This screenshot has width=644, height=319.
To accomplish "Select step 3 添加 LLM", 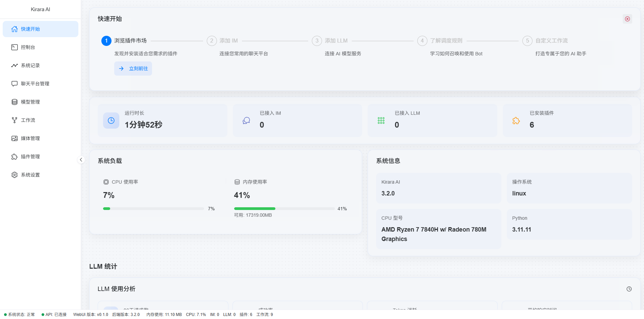I will (x=330, y=41).
